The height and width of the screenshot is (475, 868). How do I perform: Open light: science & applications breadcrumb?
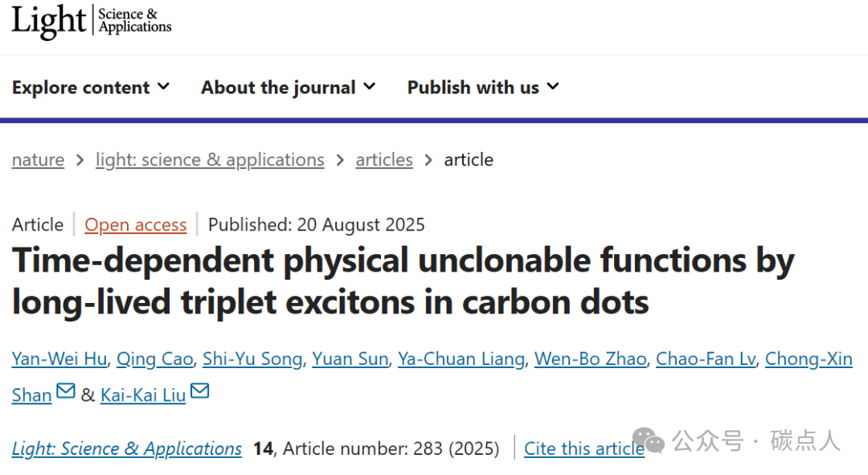point(210,160)
